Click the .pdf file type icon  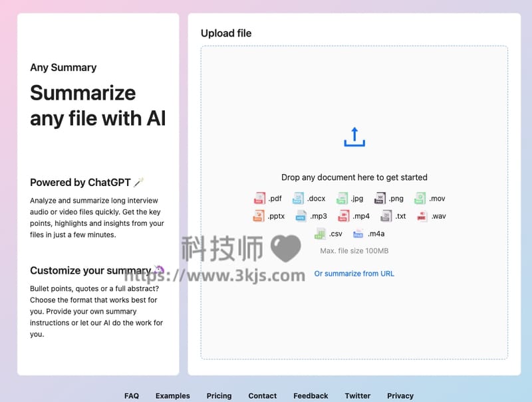(x=259, y=198)
